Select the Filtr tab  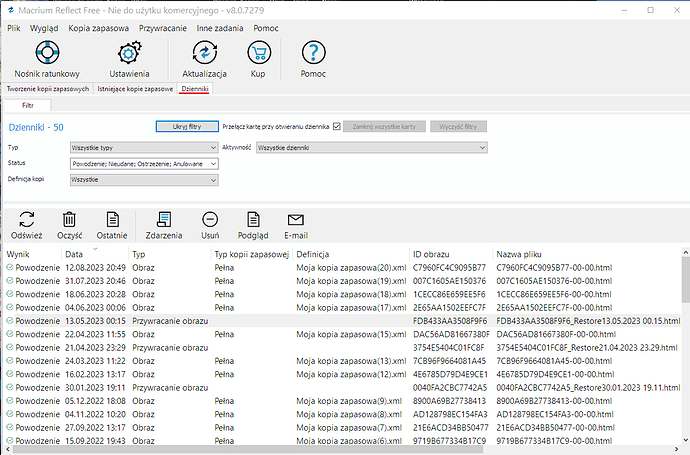[x=28, y=106]
